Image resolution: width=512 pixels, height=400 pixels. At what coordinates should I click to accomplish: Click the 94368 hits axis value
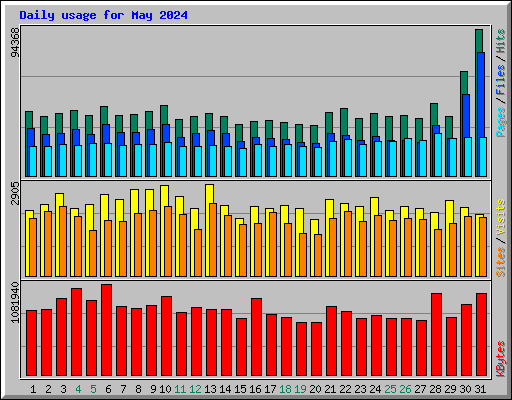[15, 42]
